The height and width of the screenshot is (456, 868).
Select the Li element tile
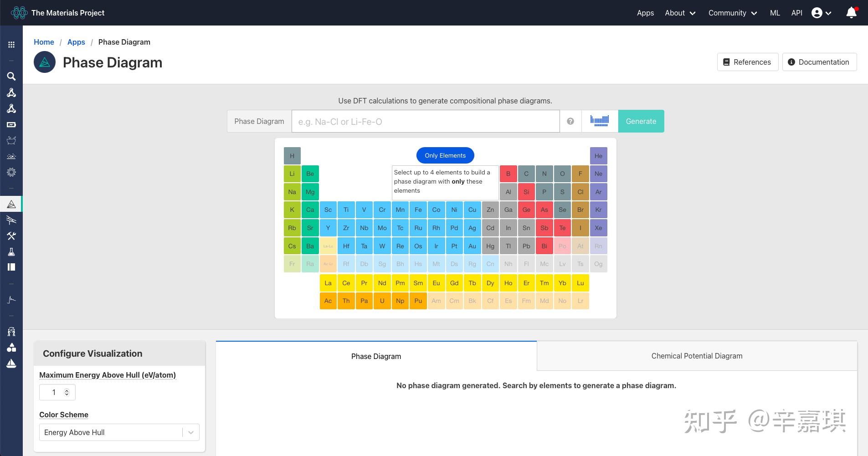pyautogui.click(x=292, y=174)
